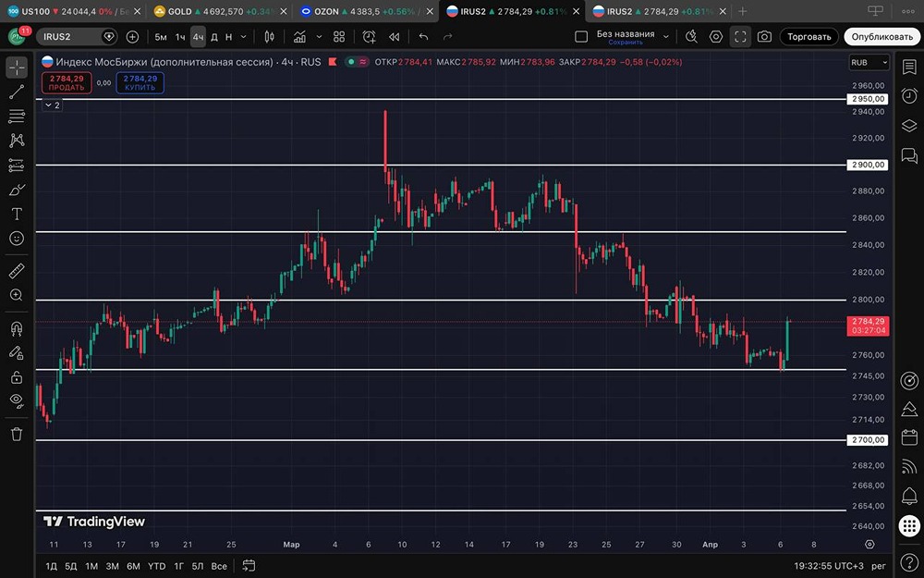Select the 5м timeframe
The image size is (924, 578).
point(160,37)
